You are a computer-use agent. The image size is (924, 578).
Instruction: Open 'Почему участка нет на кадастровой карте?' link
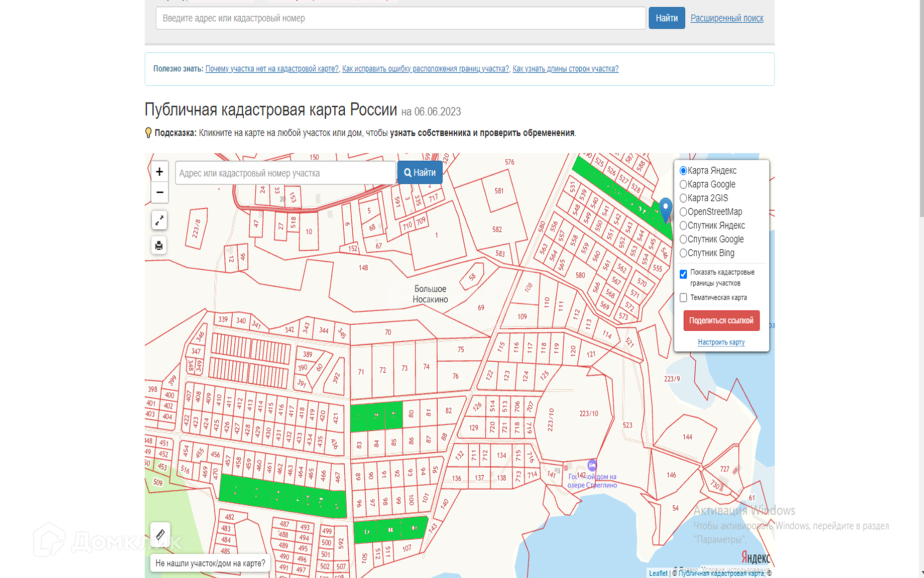[272, 69]
